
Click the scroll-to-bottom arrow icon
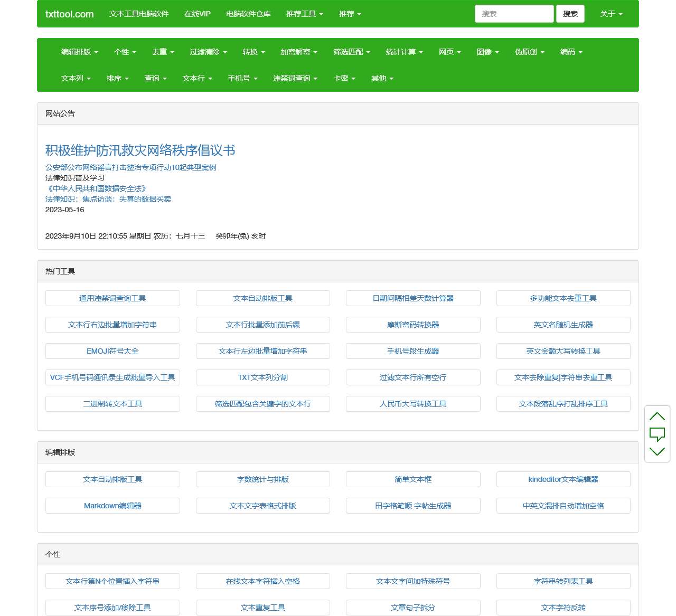[x=657, y=451]
